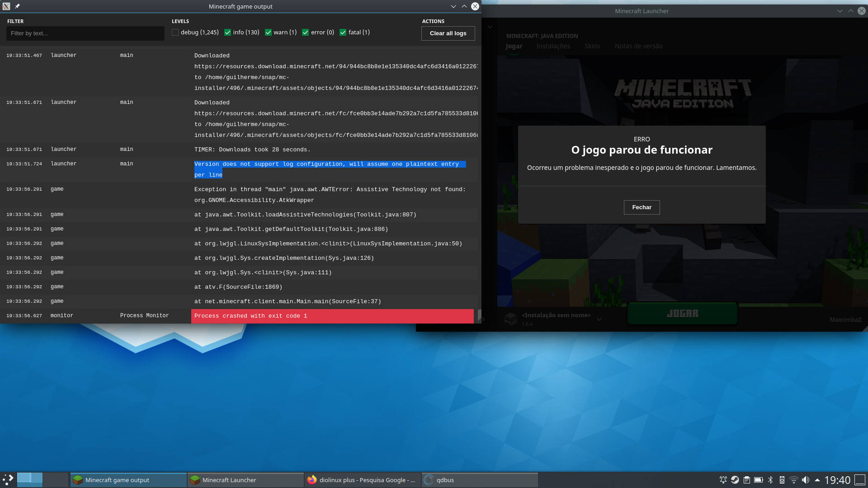The image size is (868, 488).
Task: Select the Process crashed with exit code 1 line
Action: point(332,316)
